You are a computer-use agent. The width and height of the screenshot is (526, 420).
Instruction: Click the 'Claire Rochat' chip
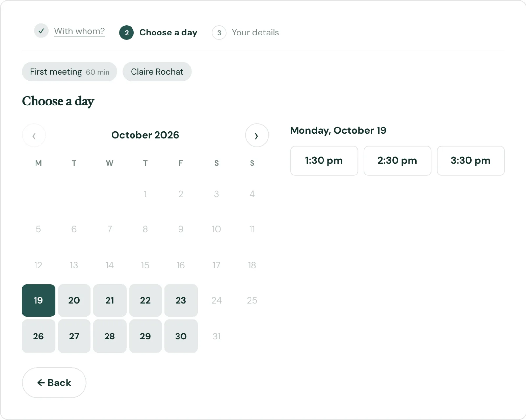(157, 72)
